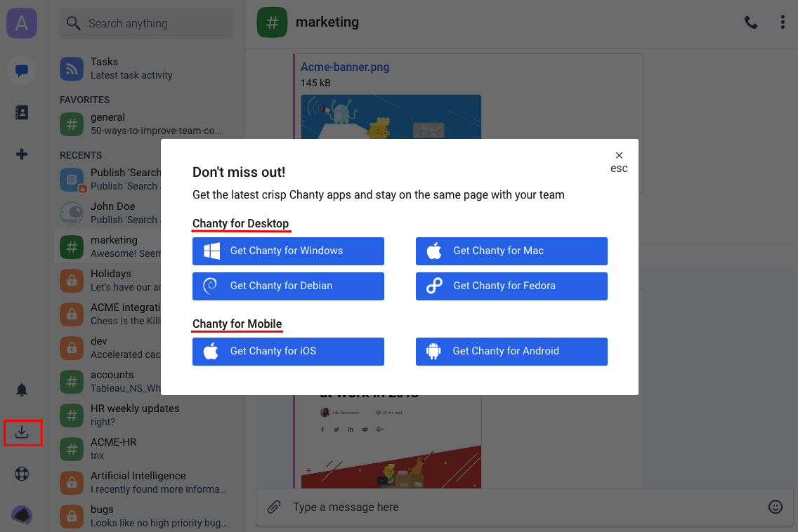Screen dimensions: 798x532
Task: Open the emoji picker smiley icon
Action: (x=775, y=507)
